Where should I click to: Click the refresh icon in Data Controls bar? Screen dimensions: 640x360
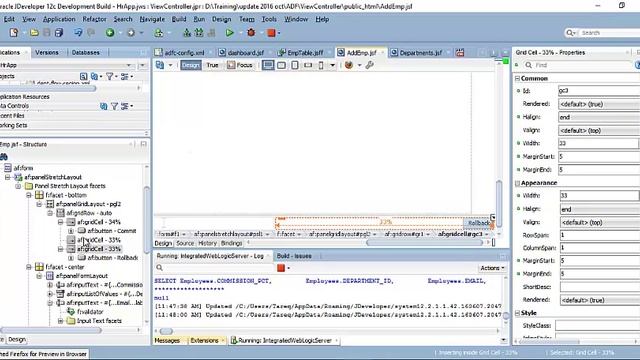[104, 106]
